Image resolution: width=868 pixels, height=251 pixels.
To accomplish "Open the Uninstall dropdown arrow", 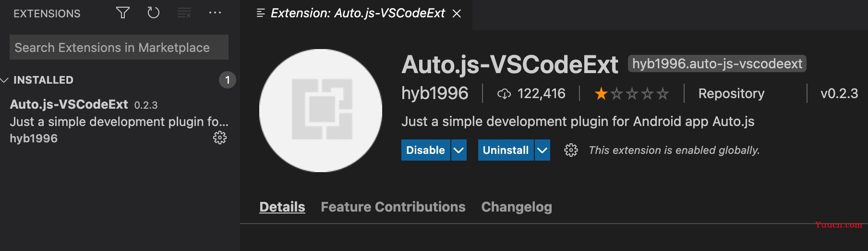I will click(542, 150).
